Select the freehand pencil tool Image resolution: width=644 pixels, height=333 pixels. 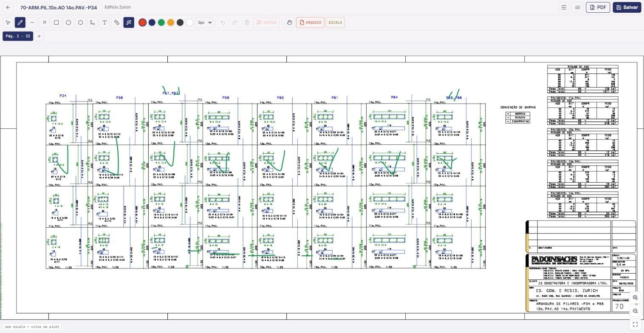20,23
